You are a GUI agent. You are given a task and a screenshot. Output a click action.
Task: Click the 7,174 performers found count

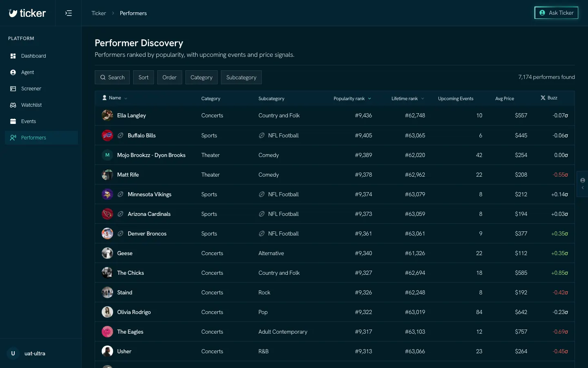pos(546,77)
